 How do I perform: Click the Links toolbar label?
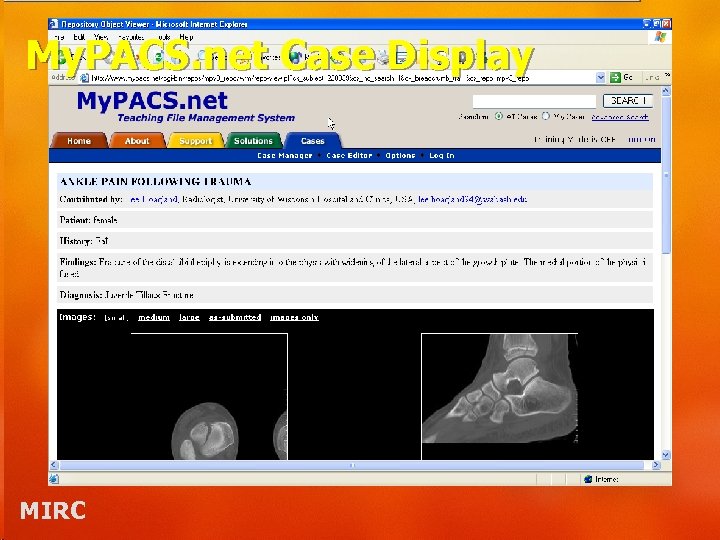(652, 78)
